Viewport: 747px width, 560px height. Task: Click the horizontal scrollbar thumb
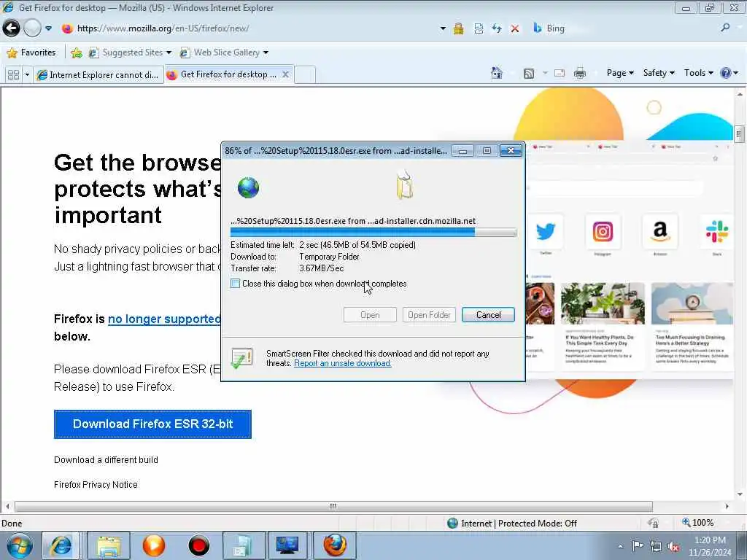pos(333,506)
